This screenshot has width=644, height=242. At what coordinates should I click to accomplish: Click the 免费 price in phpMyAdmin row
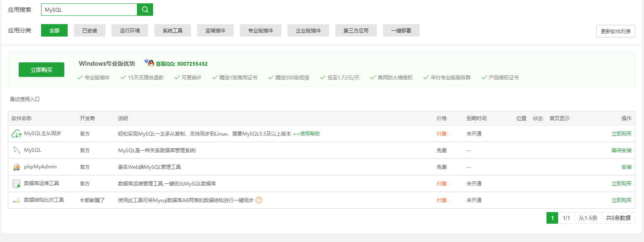click(442, 167)
